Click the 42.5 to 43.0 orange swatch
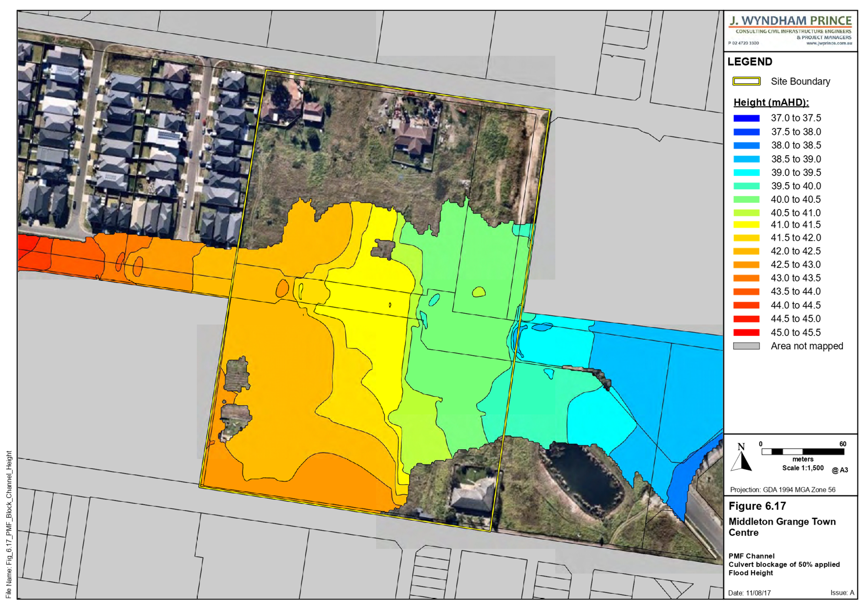The image size is (868, 614). point(746,265)
